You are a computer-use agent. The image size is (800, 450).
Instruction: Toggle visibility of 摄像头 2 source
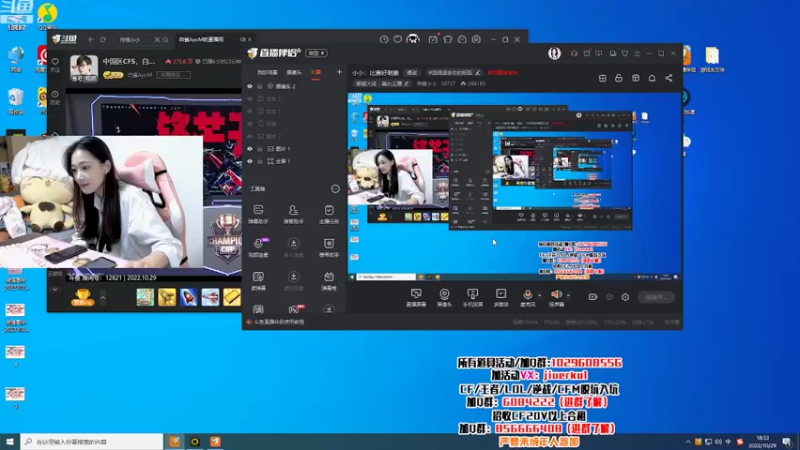point(250,86)
